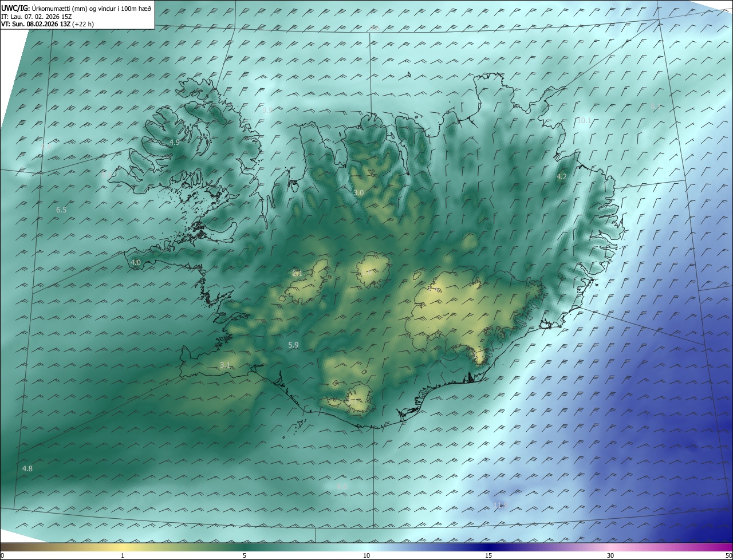
Task: Click the 3.1 value label on the map
Action: [x=225, y=365]
